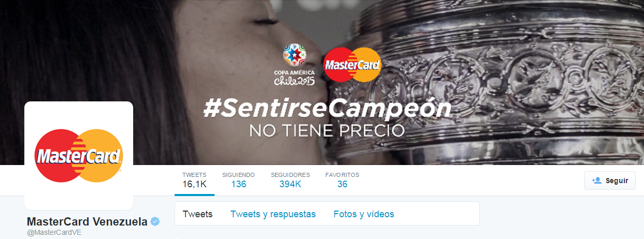Click the add-user icon in Seguir button
Viewport: 644px width, 239px height.
(x=596, y=181)
